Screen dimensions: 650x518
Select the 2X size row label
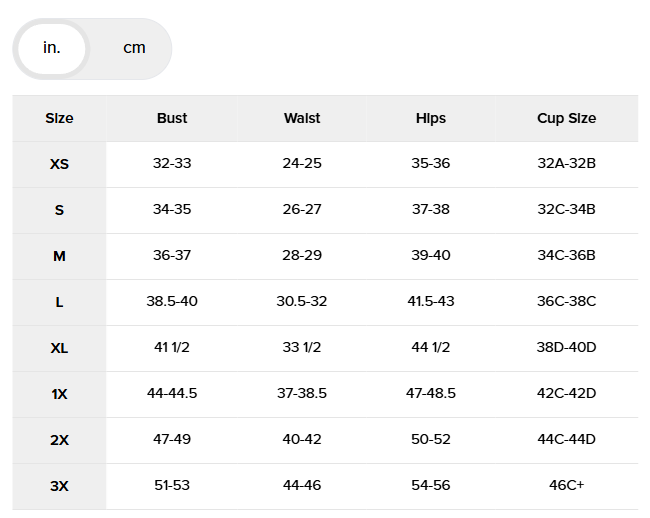[59, 440]
